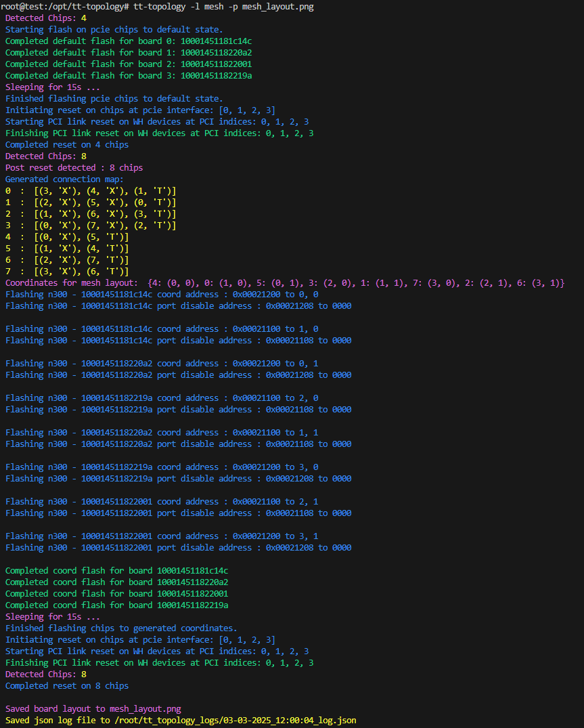Select connection map row 0
Image resolution: width=584 pixels, height=728 pixels.
tap(91, 191)
